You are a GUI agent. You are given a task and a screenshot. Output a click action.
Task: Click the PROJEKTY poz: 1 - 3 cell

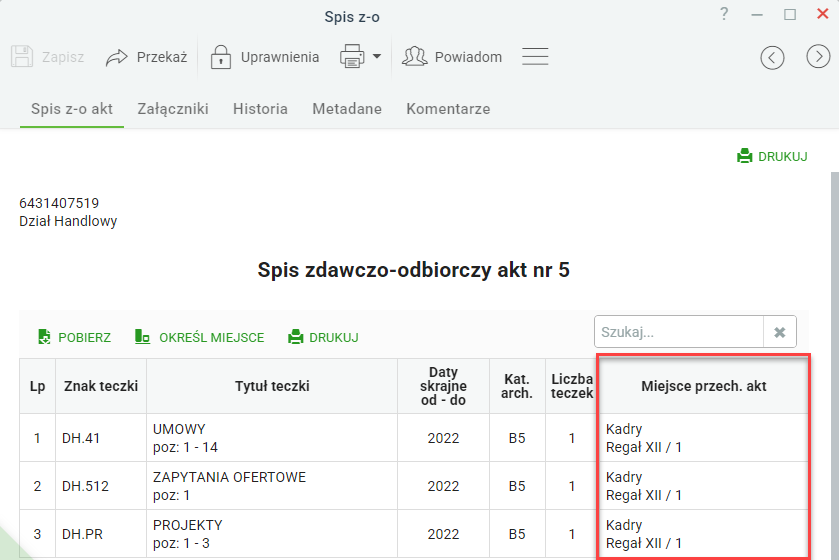pos(272,534)
